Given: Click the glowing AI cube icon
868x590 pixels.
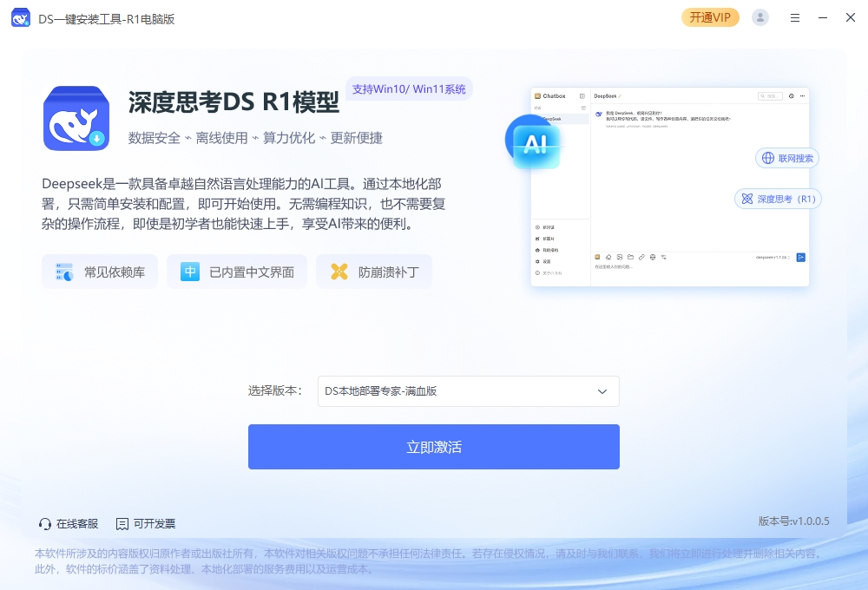Looking at the screenshot, I should (536, 143).
